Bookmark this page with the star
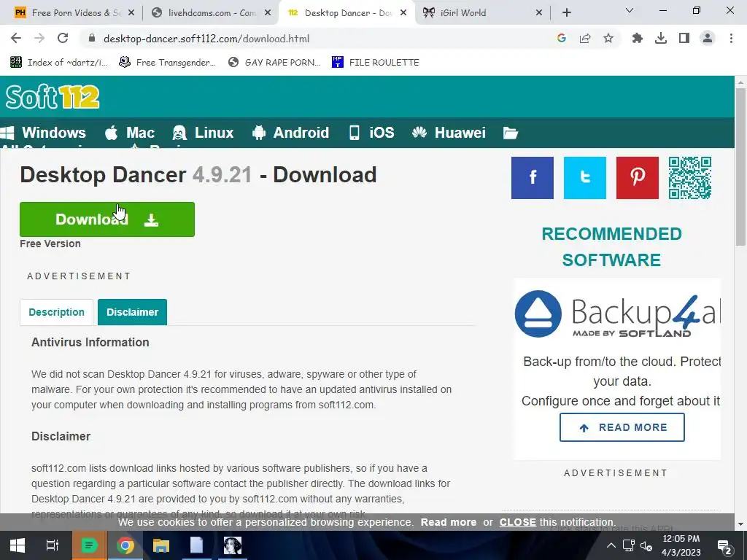747x560 pixels. coord(608,38)
